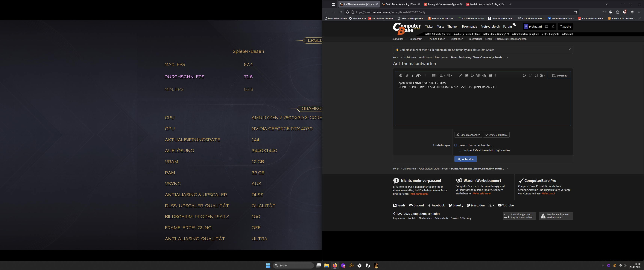Insert quote block with quotation icon
Screen dimensions: 644x270
[x=478, y=75]
